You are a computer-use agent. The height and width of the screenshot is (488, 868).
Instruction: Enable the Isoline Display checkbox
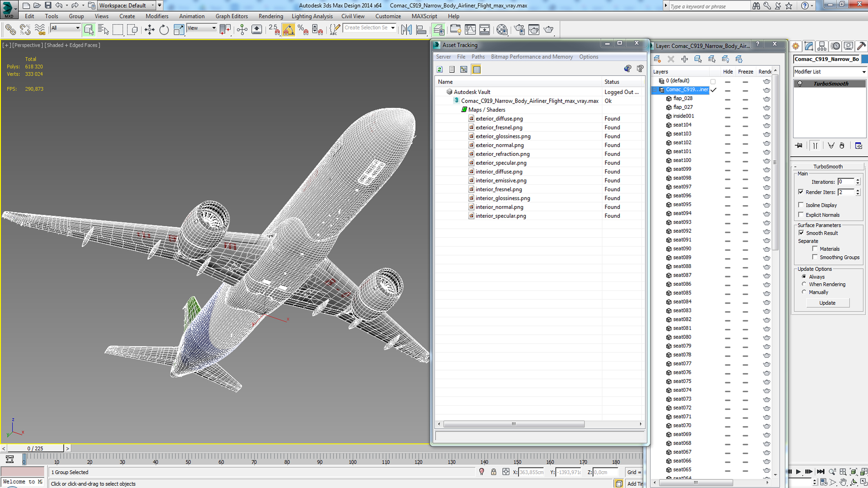801,205
